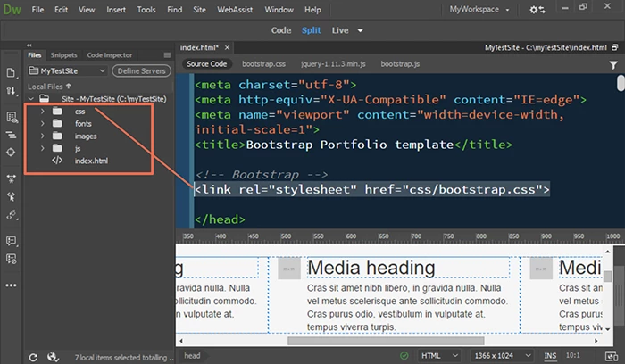Click the Get/Put file transfer arrows icon

(x=11, y=91)
